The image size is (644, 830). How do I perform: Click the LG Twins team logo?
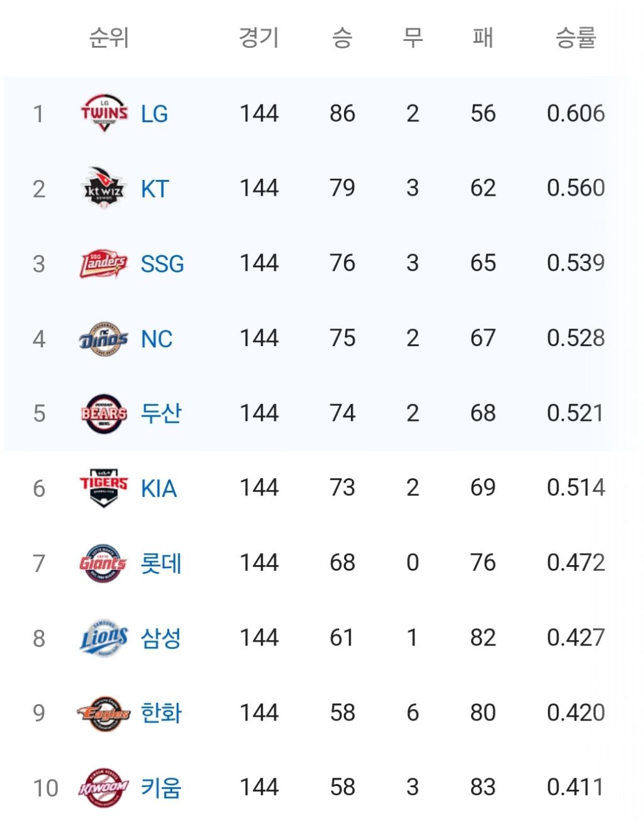(x=104, y=113)
